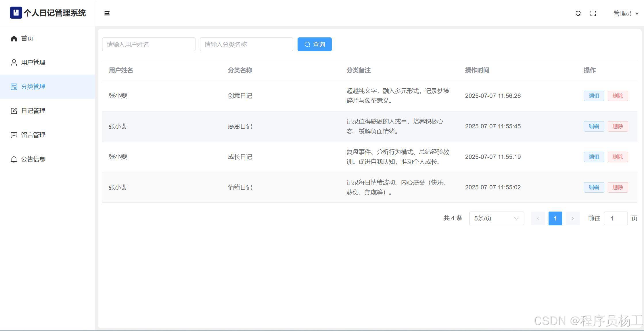Image resolution: width=644 pixels, height=331 pixels.
Task: Delete the 情绪日记 category row
Action: [618, 187]
